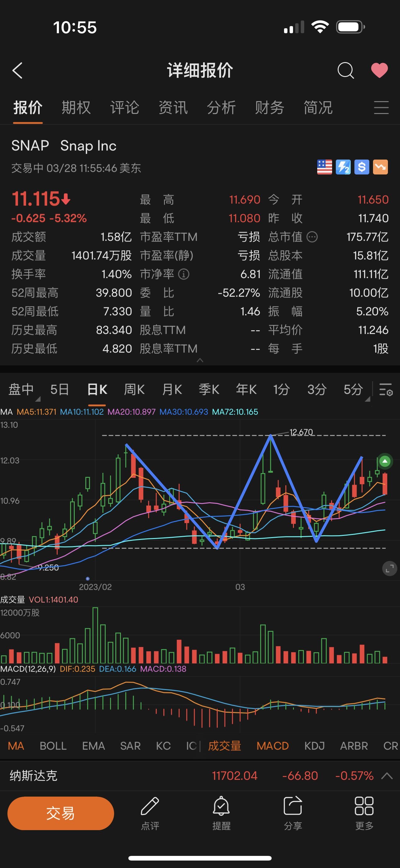Tap the MACD(12,26,9) parameters label
400x868 pixels.
pyautogui.click(x=28, y=669)
